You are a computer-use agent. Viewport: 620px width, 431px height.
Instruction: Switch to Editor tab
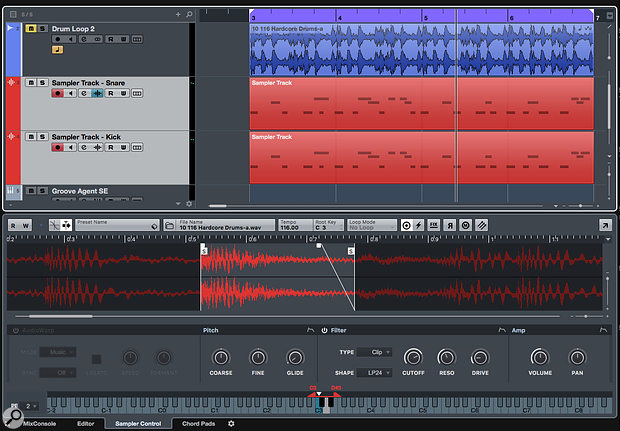click(x=86, y=423)
